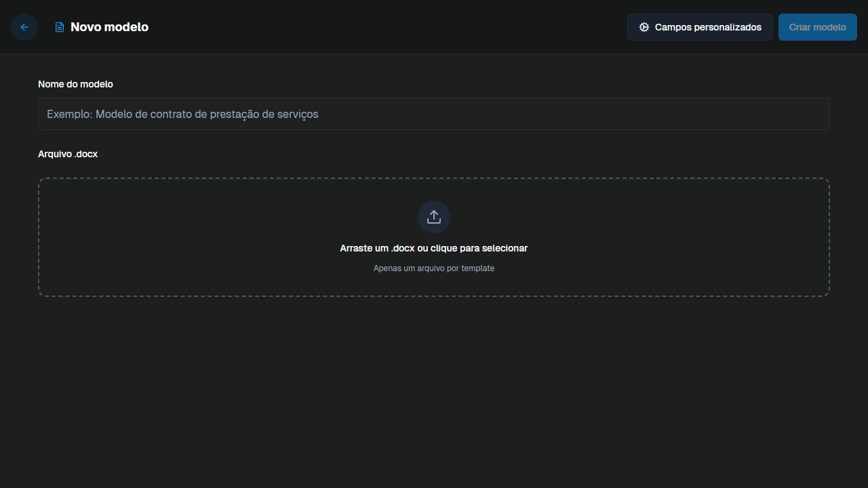
Task: Click the upload icon in the dropzone
Action: pyautogui.click(x=434, y=217)
